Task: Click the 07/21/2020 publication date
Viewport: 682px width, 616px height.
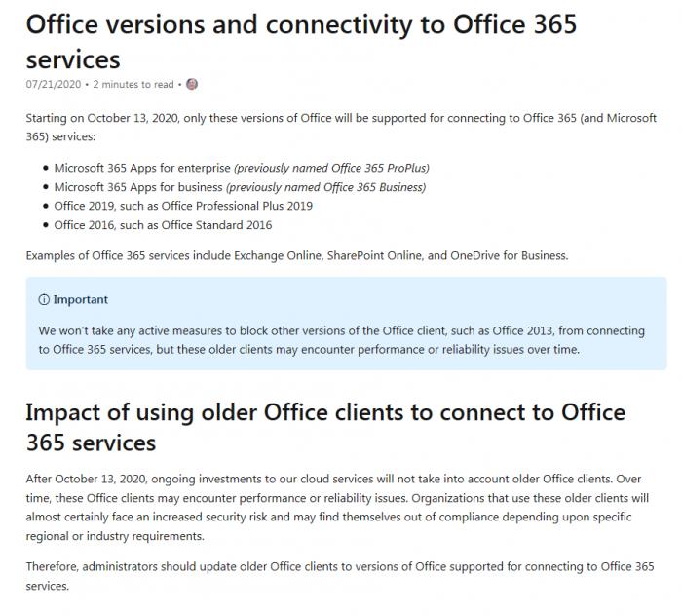Action: click(54, 85)
